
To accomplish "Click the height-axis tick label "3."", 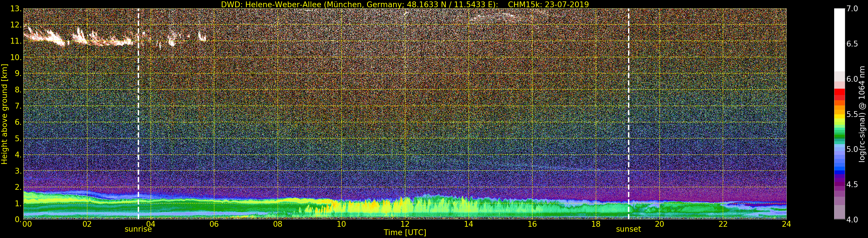I will coord(18,171).
